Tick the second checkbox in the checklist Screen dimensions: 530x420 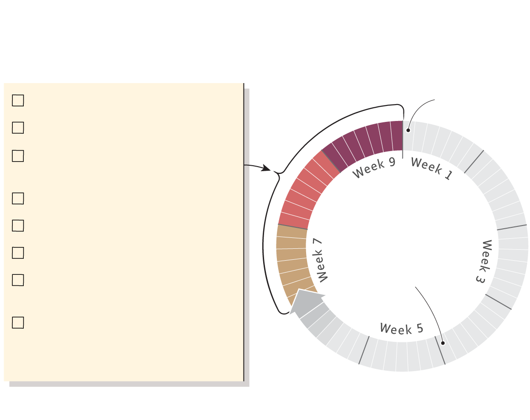18,128
